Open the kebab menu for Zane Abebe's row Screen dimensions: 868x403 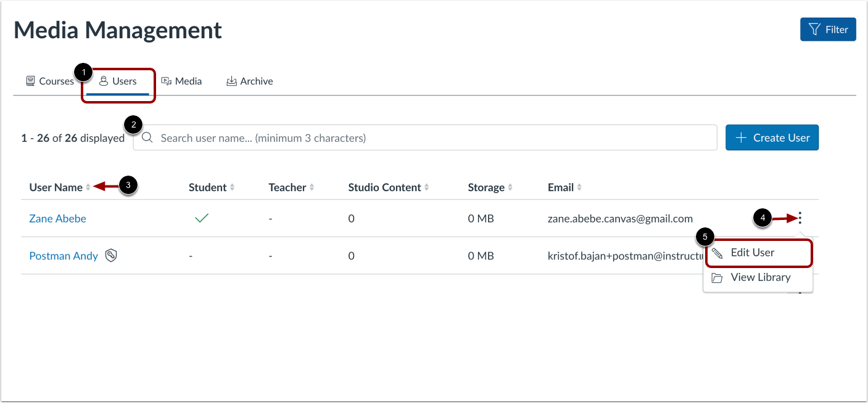799,218
